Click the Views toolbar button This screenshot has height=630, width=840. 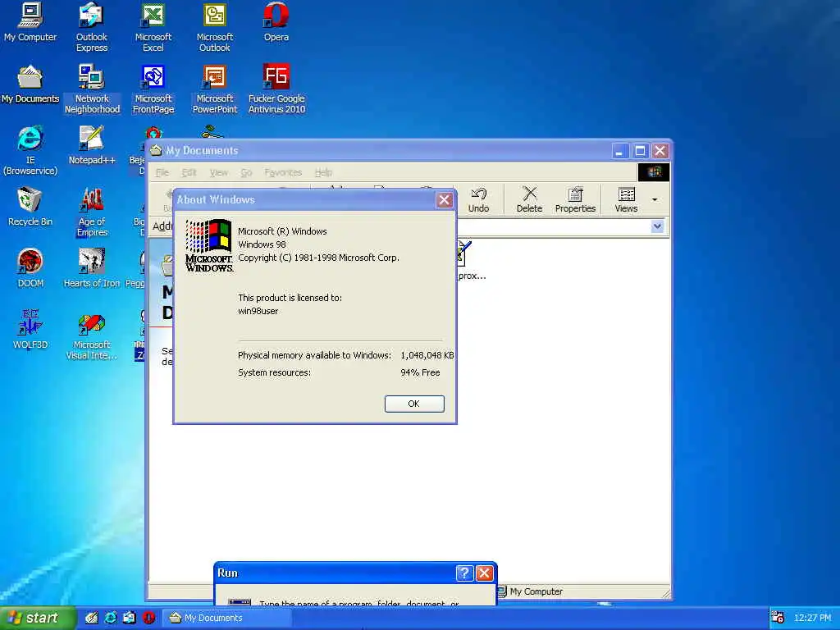(x=626, y=199)
